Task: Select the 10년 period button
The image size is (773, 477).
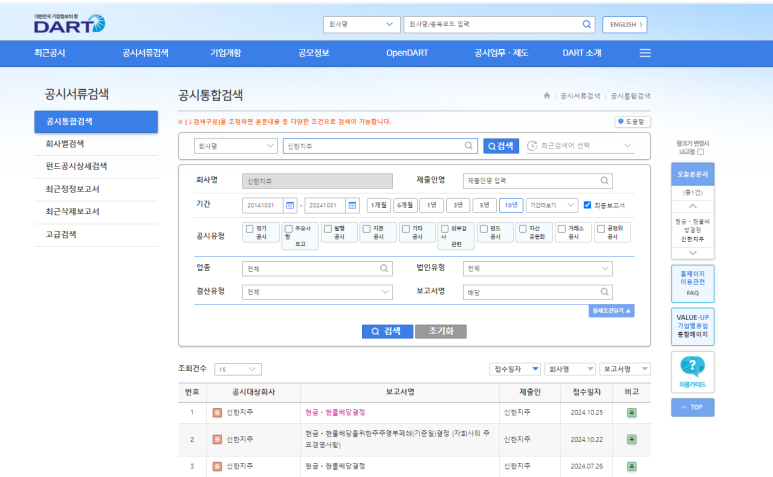Action: [x=511, y=205]
